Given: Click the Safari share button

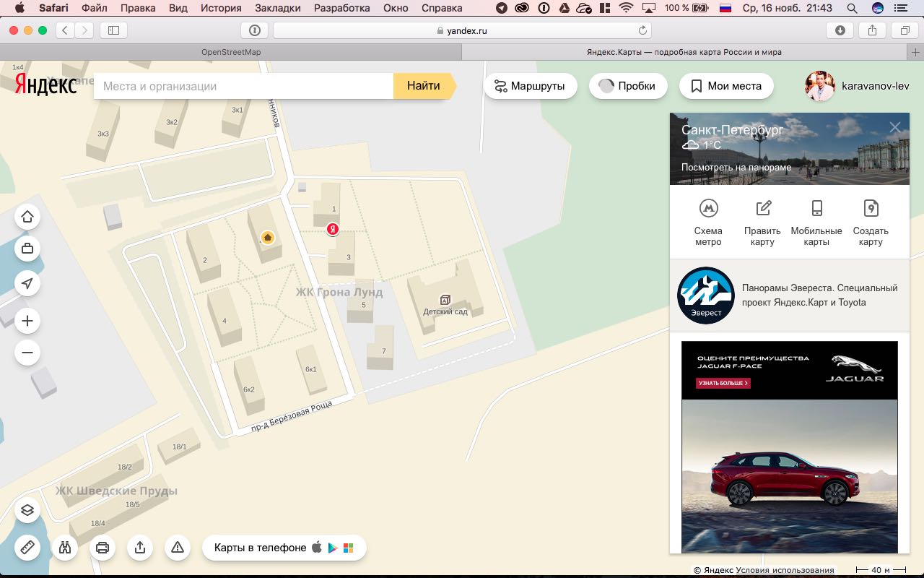Looking at the screenshot, I should click(873, 30).
